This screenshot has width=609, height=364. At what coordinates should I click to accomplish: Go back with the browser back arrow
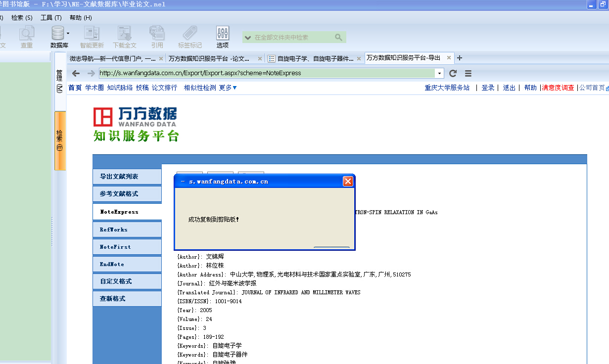coord(76,73)
